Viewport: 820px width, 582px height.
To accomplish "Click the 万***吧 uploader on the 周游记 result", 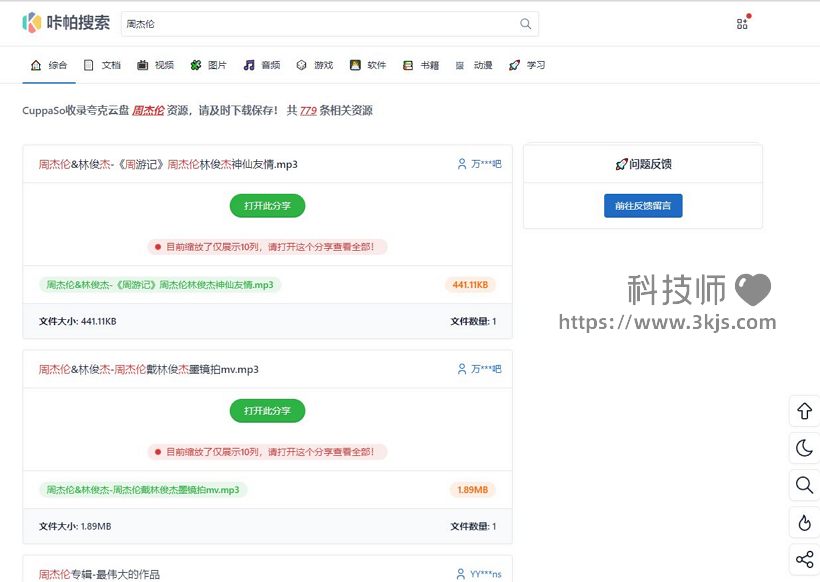I will coord(486,164).
